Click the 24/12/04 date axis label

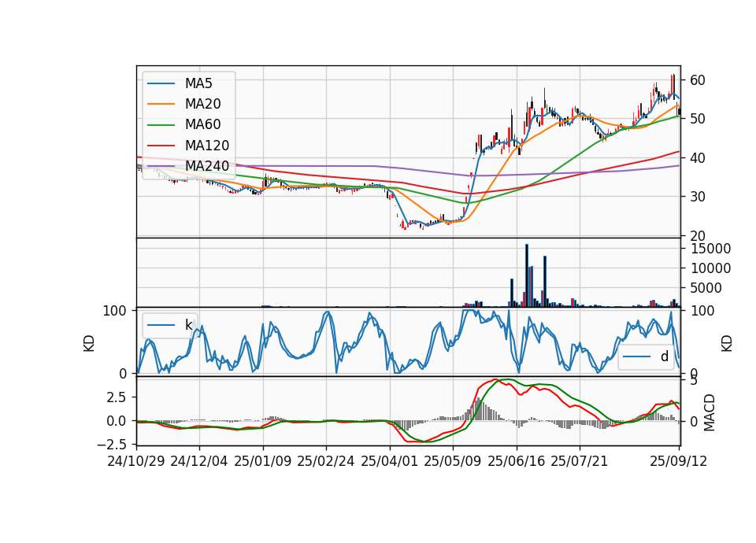[x=199, y=461]
